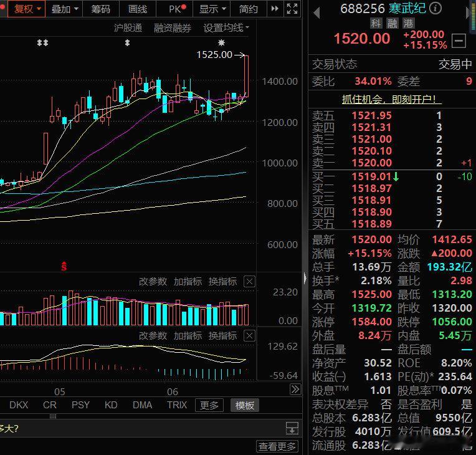Click the 港 tag badge

(x=408, y=23)
